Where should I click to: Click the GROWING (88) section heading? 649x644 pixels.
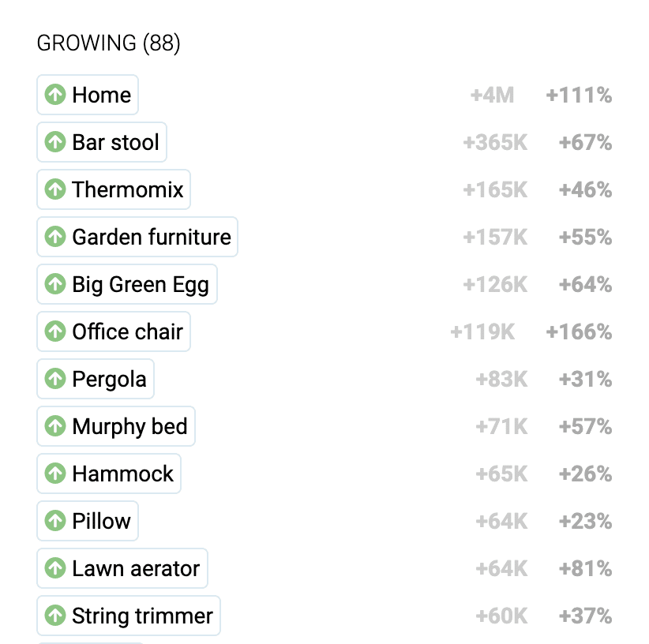click(x=108, y=43)
